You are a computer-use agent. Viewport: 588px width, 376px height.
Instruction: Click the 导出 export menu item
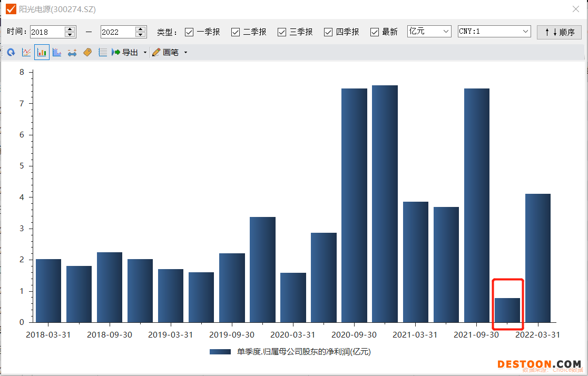(x=125, y=53)
